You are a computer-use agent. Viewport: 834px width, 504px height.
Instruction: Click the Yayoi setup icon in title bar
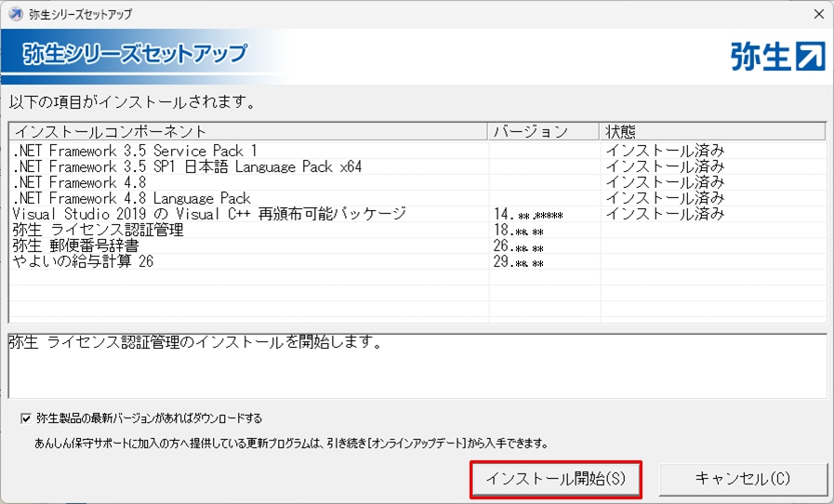tap(15, 14)
